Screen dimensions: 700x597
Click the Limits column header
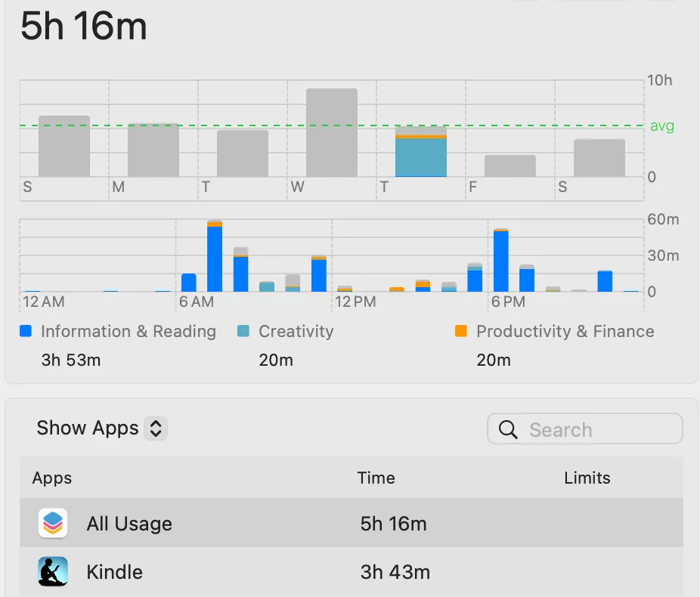pyautogui.click(x=587, y=478)
